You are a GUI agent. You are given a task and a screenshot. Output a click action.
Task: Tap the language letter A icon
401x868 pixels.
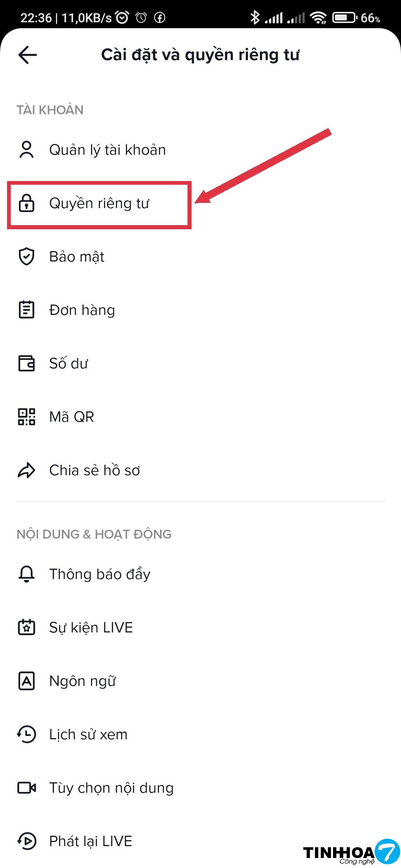pyautogui.click(x=26, y=681)
